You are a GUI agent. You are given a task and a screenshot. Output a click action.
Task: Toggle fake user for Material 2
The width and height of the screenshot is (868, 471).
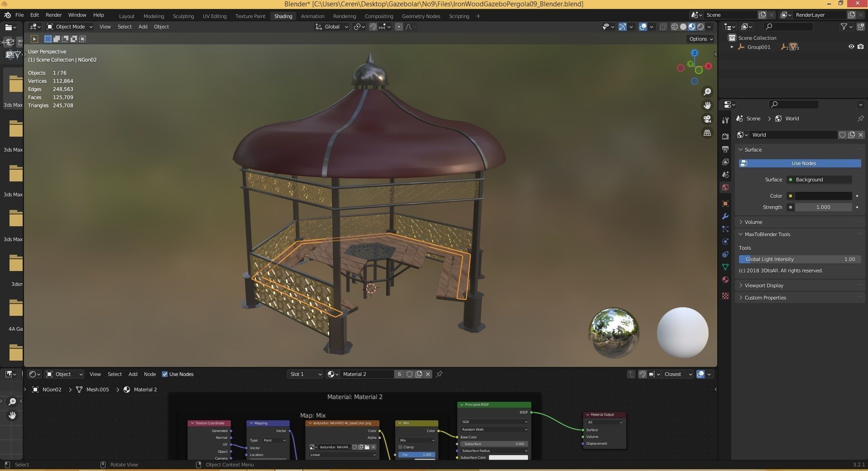click(x=409, y=374)
